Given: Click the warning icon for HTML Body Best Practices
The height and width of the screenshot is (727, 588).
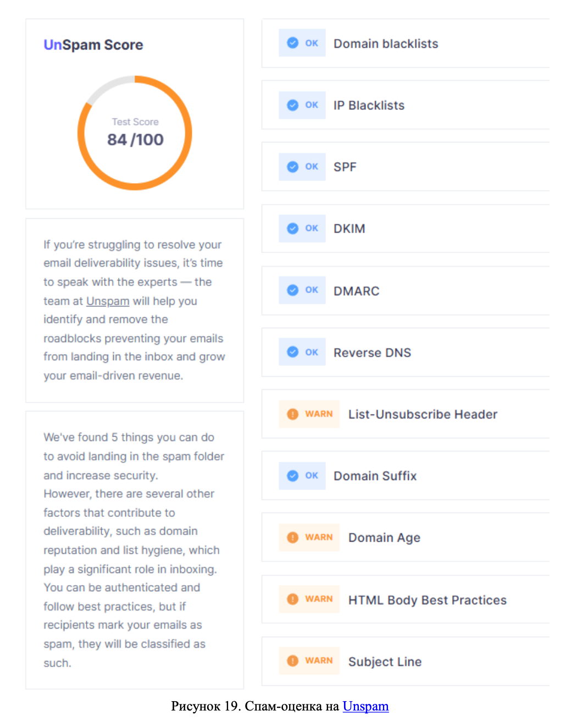Looking at the screenshot, I should [x=293, y=599].
